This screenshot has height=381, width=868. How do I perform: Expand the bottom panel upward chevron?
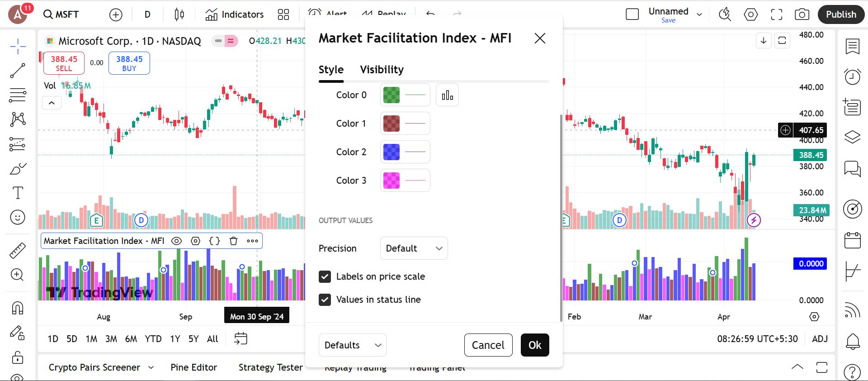(x=797, y=367)
